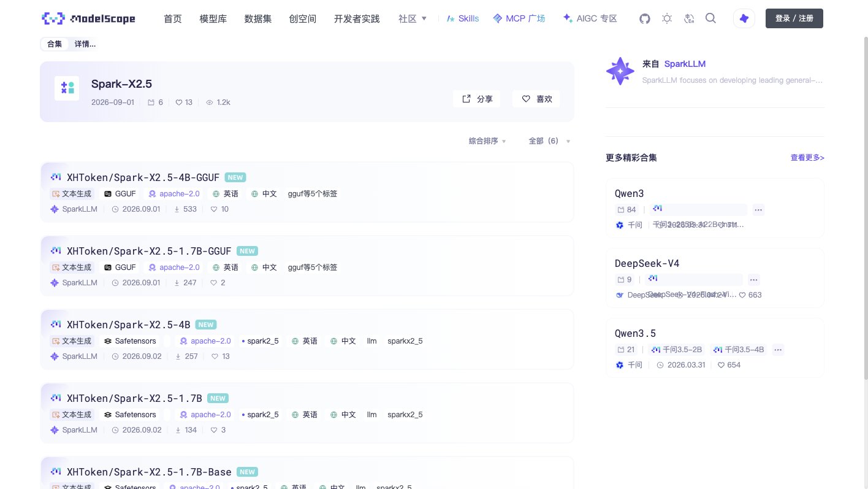
Task: Open the 数据集 nav item
Action: point(258,19)
